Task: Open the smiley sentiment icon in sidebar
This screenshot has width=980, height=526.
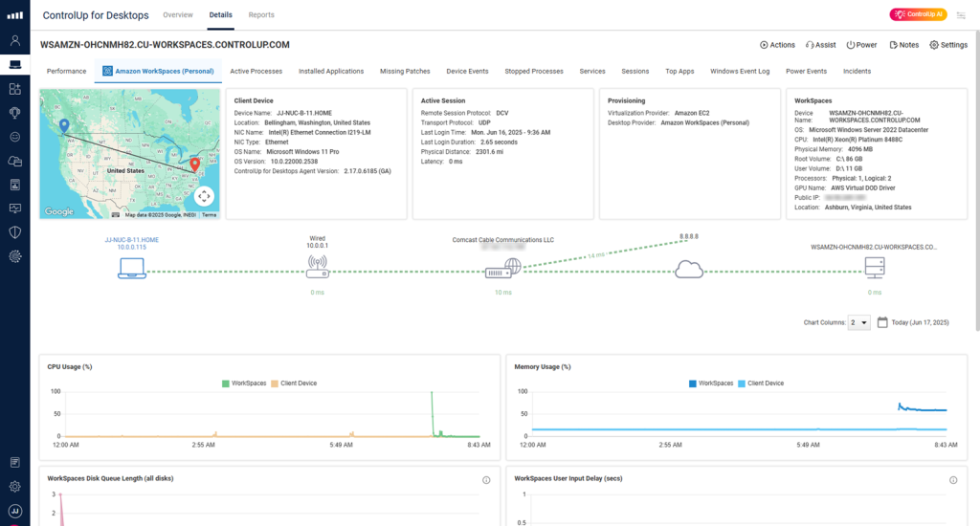Action: (x=15, y=137)
